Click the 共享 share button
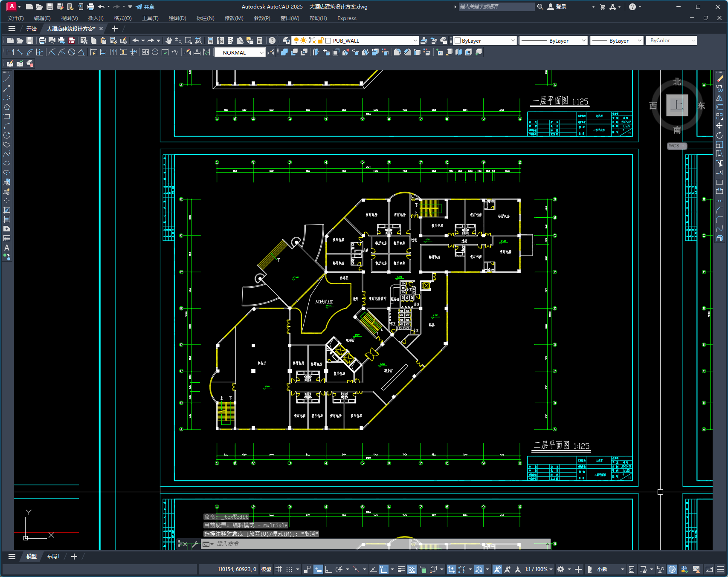This screenshot has width=728, height=577. pos(145,7)
